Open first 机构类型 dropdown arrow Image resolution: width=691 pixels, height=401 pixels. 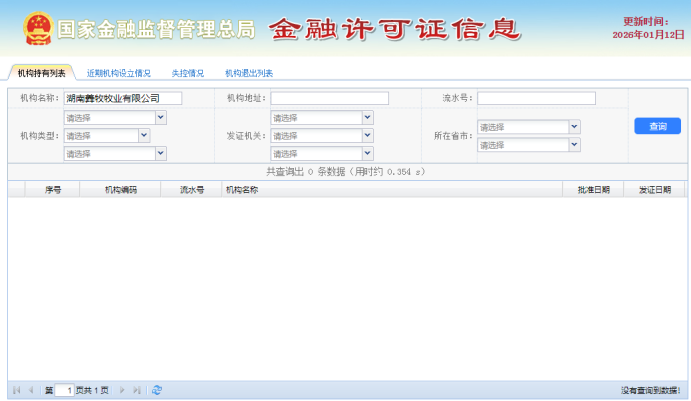161,118
